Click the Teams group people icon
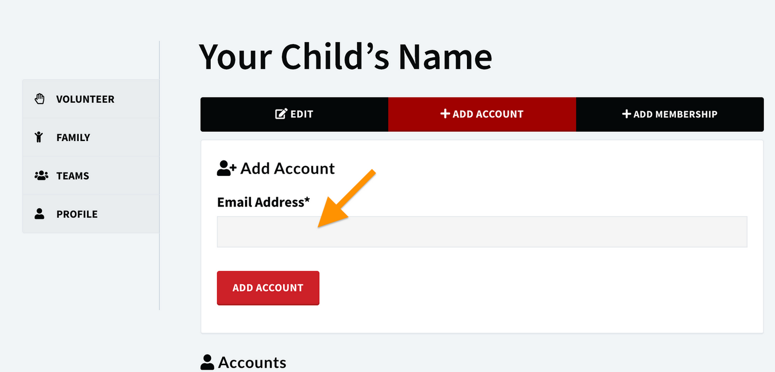The image size is (775, 372). 41,175
